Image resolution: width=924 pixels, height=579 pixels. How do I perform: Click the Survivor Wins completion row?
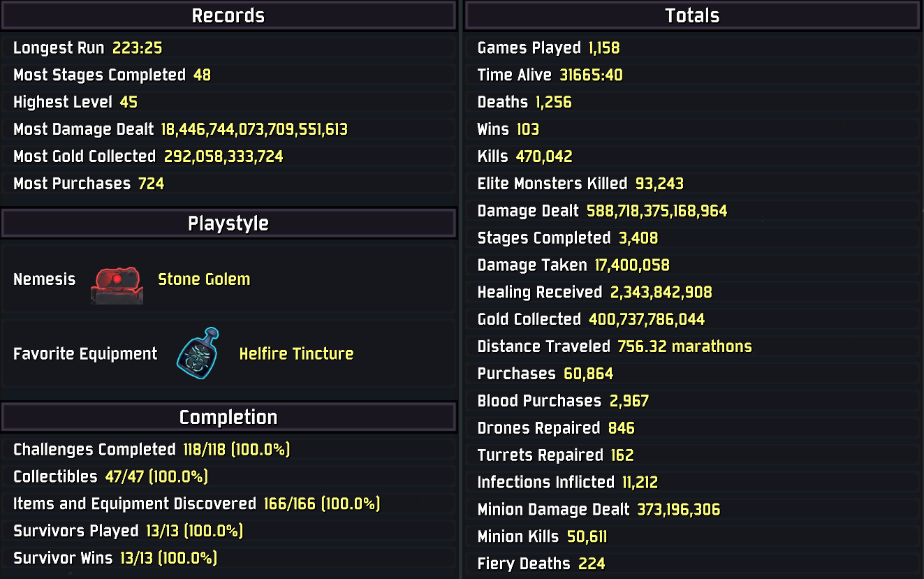coord(228,558)
